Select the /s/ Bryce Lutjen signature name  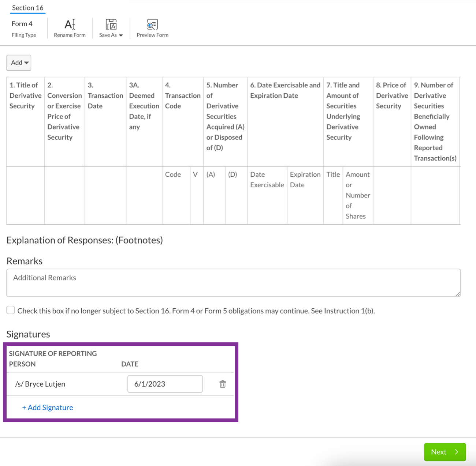40,384
